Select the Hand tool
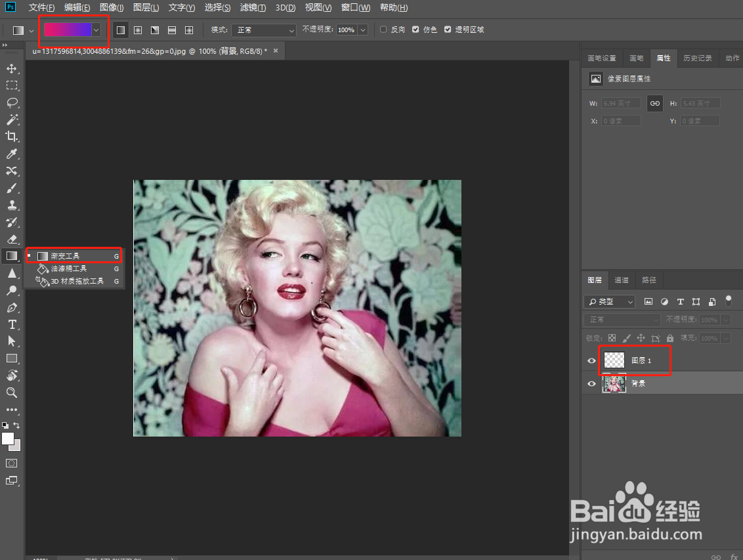743x560 pixels. [12, 376]
